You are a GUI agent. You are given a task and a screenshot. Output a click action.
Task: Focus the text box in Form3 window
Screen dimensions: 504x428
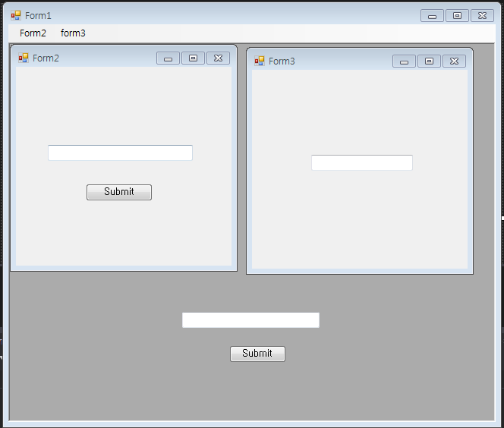(362, 162)
